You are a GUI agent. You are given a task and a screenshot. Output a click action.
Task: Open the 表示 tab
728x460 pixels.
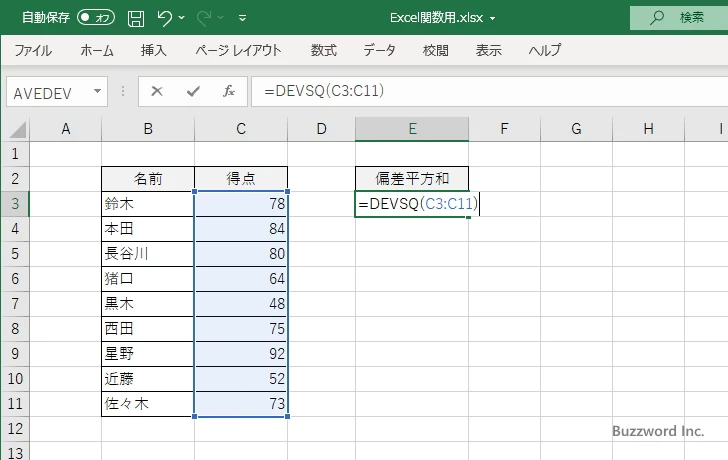point(488,50)
